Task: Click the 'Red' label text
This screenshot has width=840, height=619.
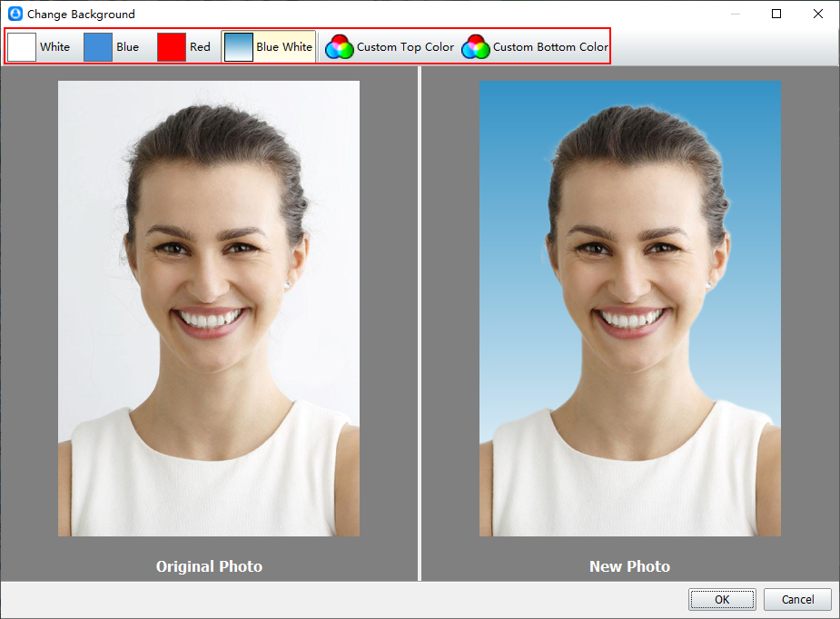Action: click(200, 47)
